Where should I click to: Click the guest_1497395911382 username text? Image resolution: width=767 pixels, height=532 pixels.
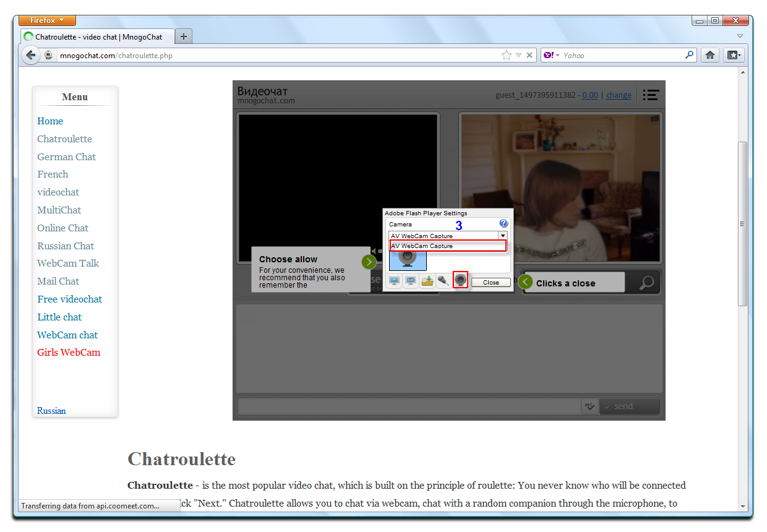pyautogui.click(x=536, y=95)
